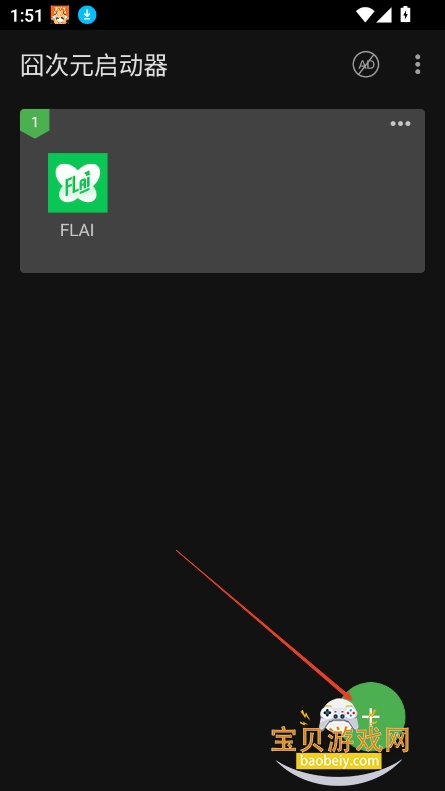Tap the green number 1 badge
This screenshot has height=791, width=445.
[x=34, y=123]
